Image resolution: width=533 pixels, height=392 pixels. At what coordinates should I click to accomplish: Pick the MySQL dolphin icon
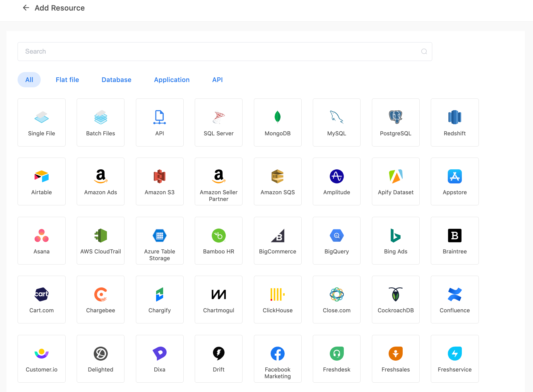(x=337, y=117)
